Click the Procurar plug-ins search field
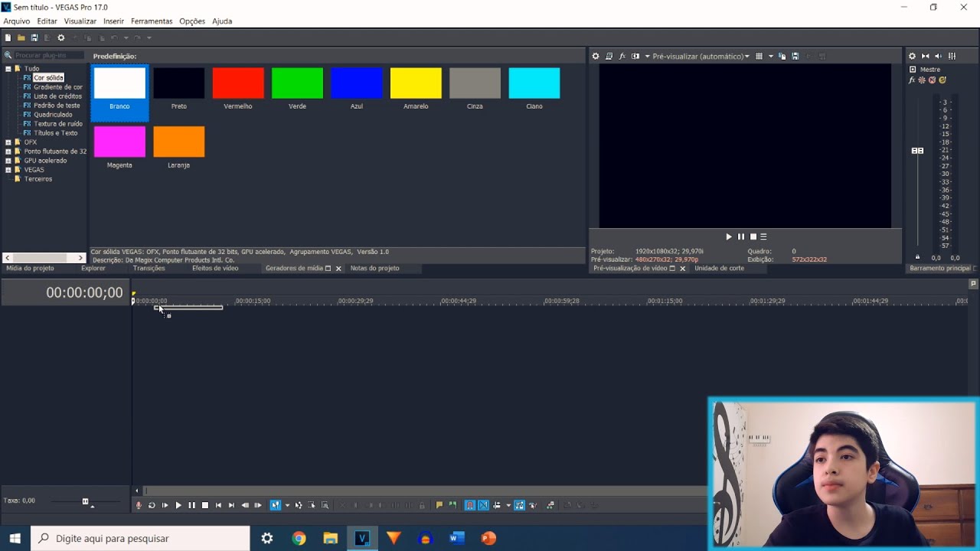 (48, 55)
